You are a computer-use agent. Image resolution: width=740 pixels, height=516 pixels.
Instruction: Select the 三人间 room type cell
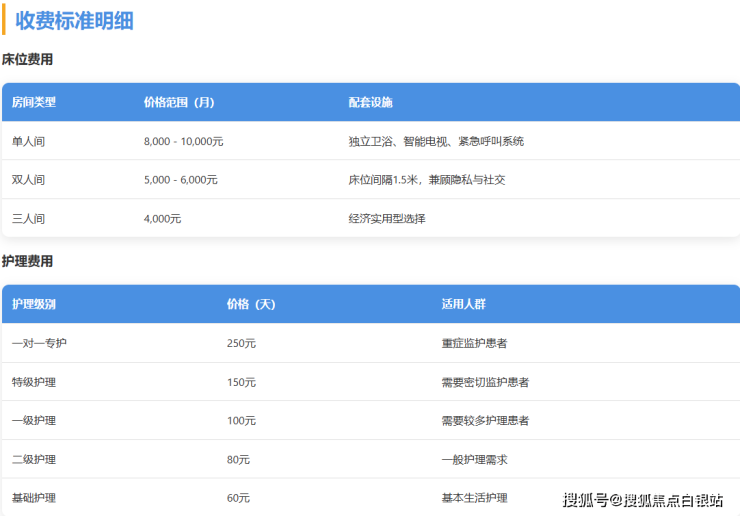[x=28, y=218]
